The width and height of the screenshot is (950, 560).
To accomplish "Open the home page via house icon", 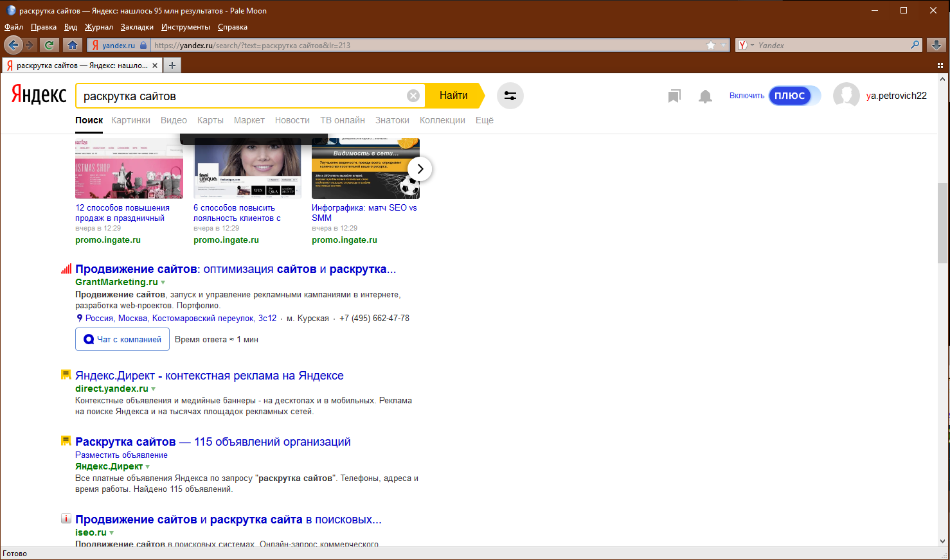I will 73,45.
